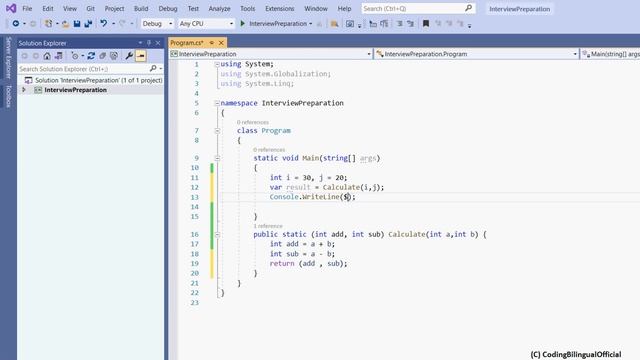Click the Save All icon
Image resolution: width=640 pixels, height=360 pixels.
coord(88,24)
